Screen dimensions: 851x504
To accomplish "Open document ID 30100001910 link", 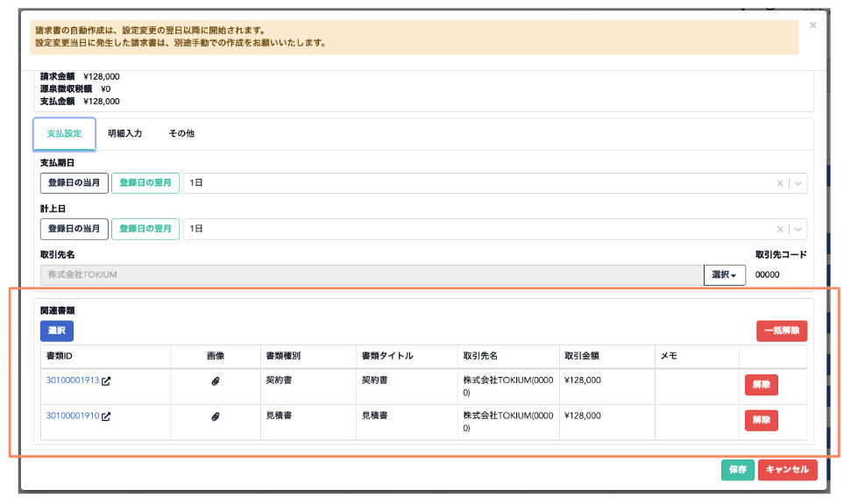I will tap(73, 416).
